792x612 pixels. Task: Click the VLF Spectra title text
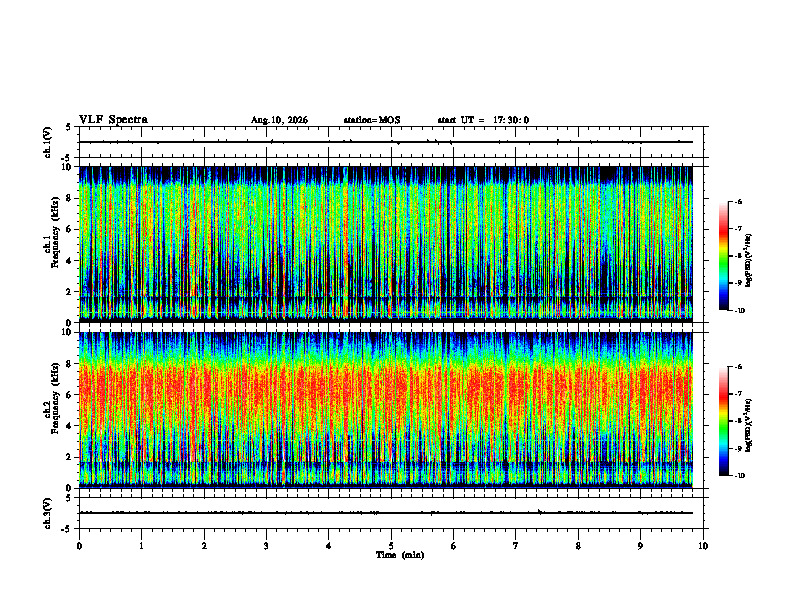[113, 120]
